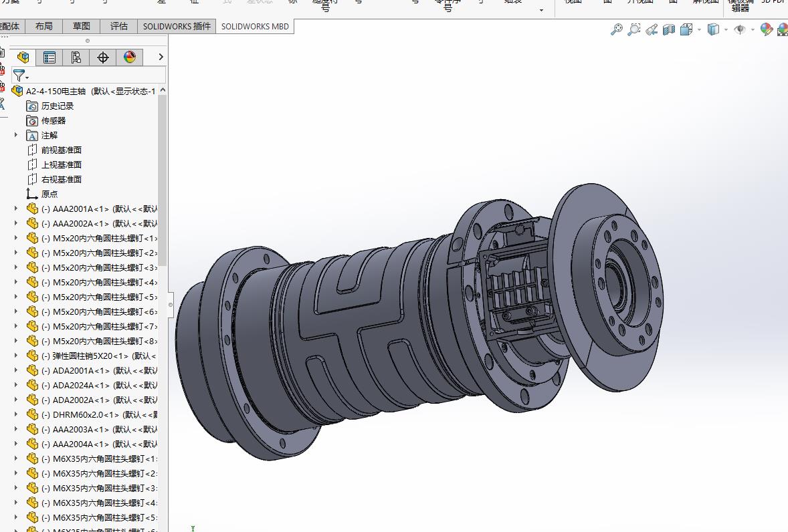Viewport: 788px width, 532px height.
Task: Click the feature tree vertical scrollbar
Action: coord(162,180)
